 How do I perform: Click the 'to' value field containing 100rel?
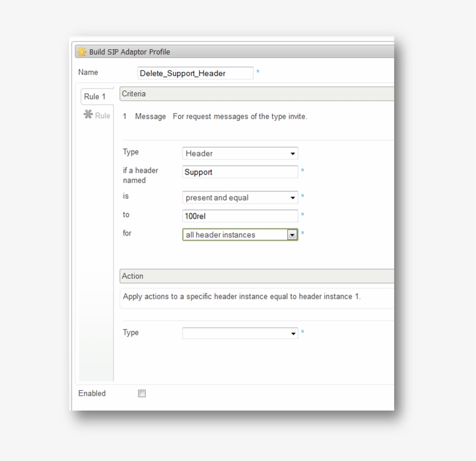240,216
